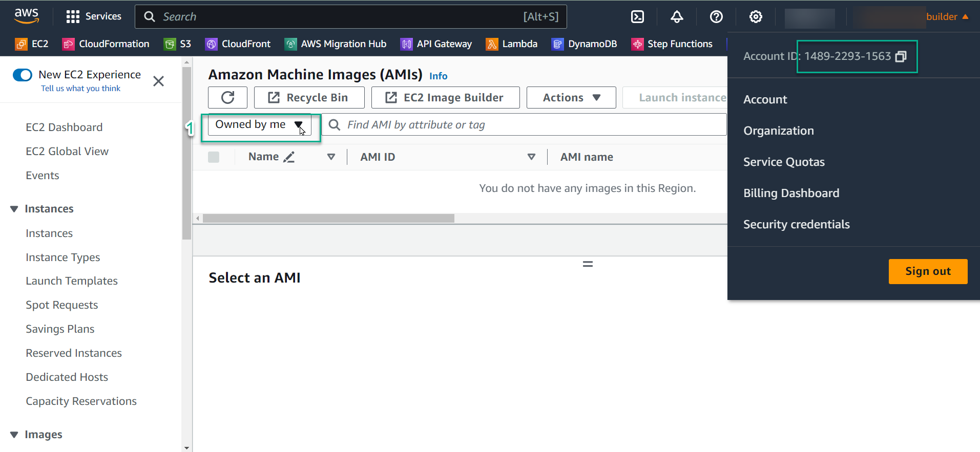The height and width of the screenshot is (452, 980).
Task: Sort by the Name column arrow
Action: pos(331,157)
